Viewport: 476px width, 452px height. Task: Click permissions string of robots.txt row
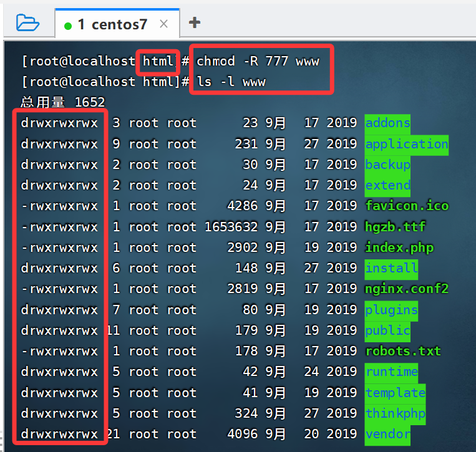tap(59, 351)
